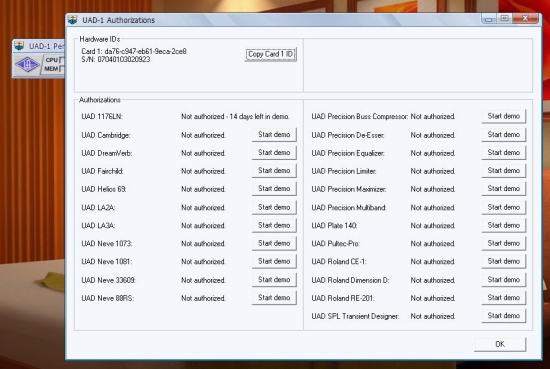Click the MEM meter label in meter window

pos(51,69)
